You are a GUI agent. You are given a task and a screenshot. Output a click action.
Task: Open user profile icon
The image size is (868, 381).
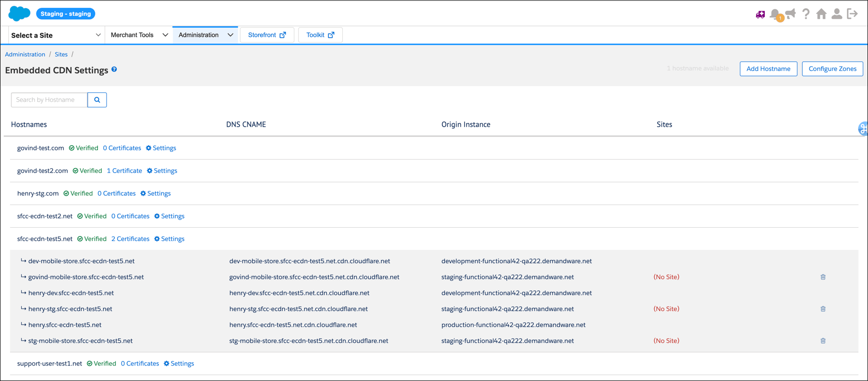[x=837, y=14]
